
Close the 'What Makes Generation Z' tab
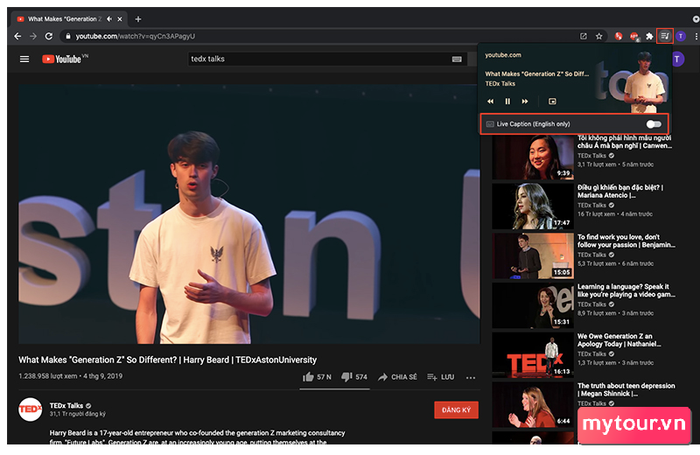120,19
